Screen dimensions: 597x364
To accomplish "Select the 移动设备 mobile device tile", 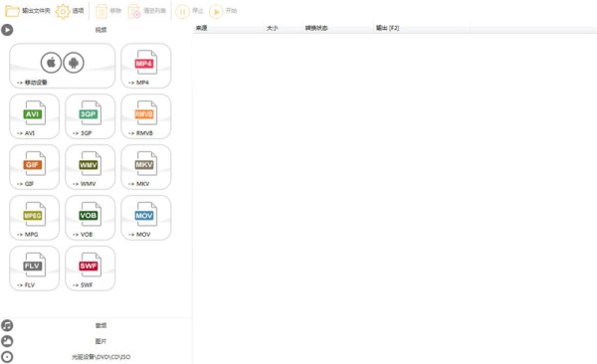I will point(62,66).
